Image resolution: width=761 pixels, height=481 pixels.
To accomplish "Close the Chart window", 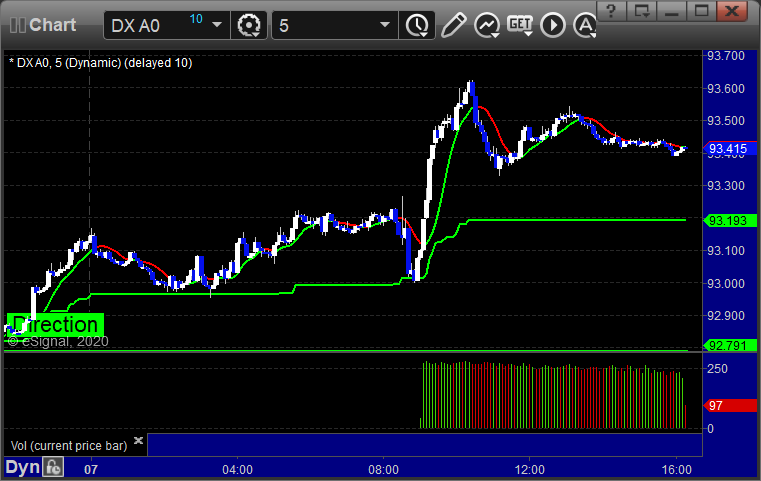I will (732, 11).
